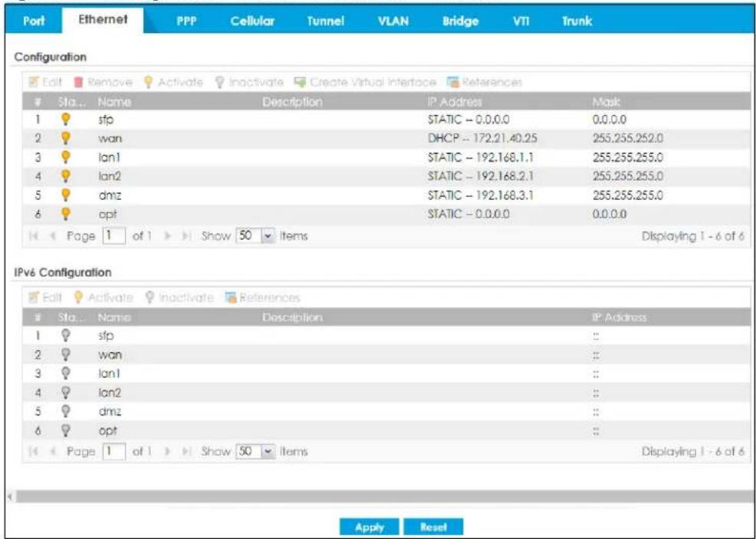The width and height of the screenshot is (756, 539).
Task: Click Create Virtual Interface
Action: click(x=365, y=82)
